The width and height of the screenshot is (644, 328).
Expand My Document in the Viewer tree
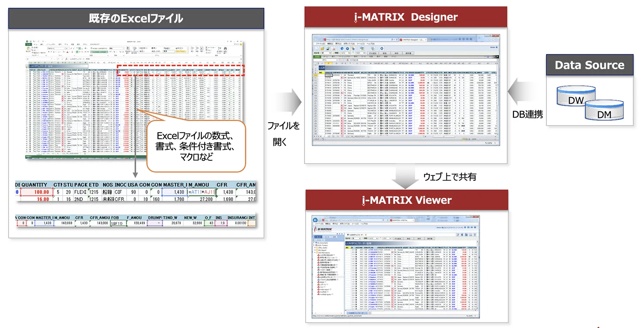click(x=314, y=243)
